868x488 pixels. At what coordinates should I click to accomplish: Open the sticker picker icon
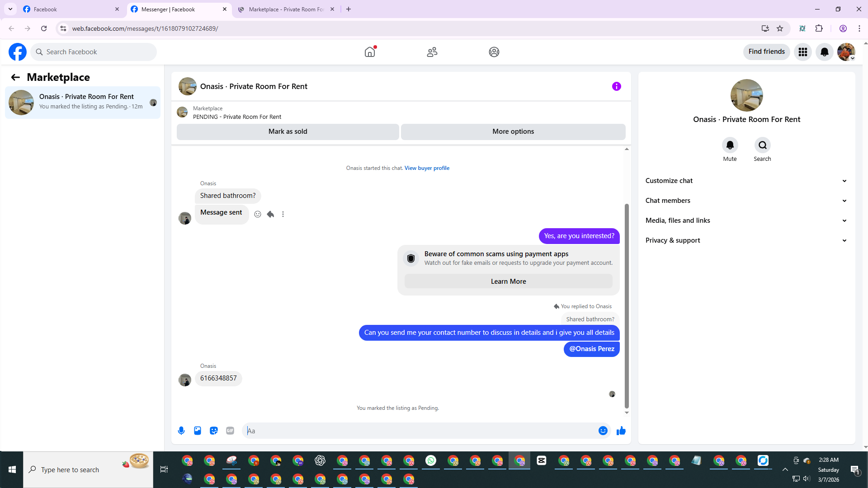click(214, 431)
